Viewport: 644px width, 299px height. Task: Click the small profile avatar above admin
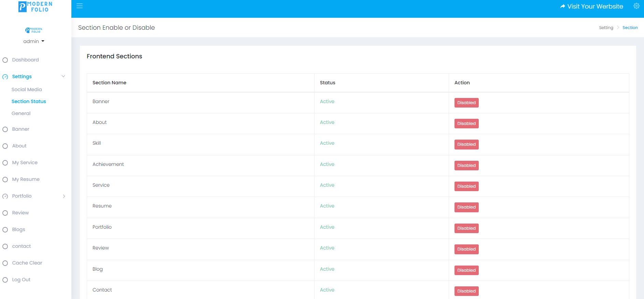click(33, 30)
